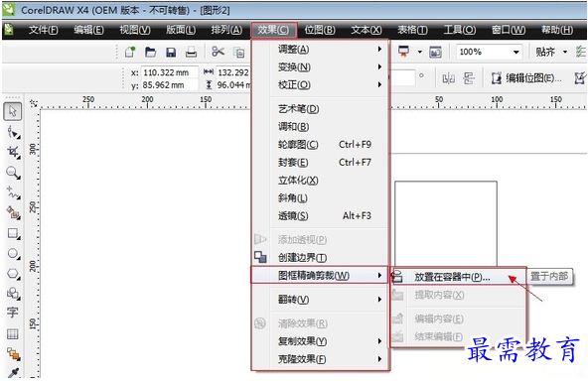The width and height of the screenshot is (588, 381).
Task: Select the Polygon tool
Action: (x=14, y=274)
